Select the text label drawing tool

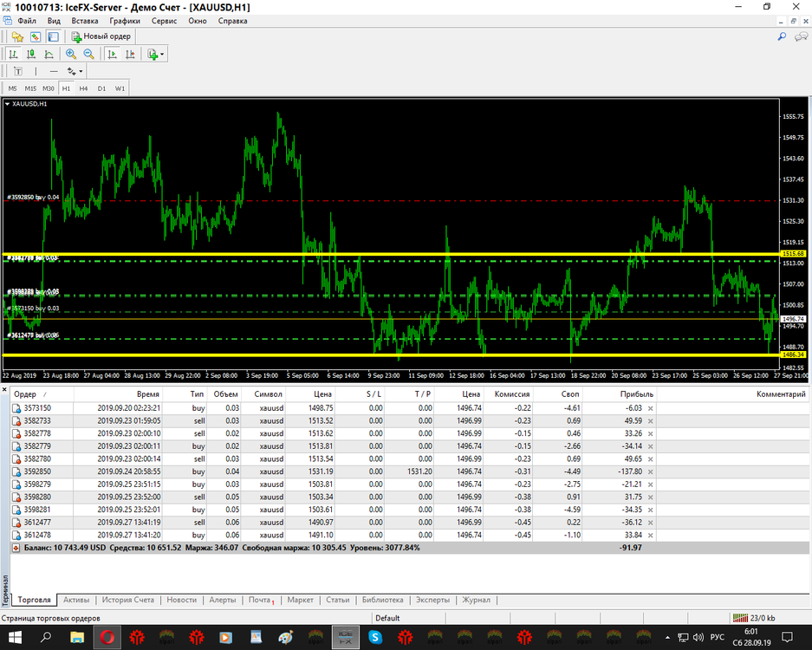18,71
